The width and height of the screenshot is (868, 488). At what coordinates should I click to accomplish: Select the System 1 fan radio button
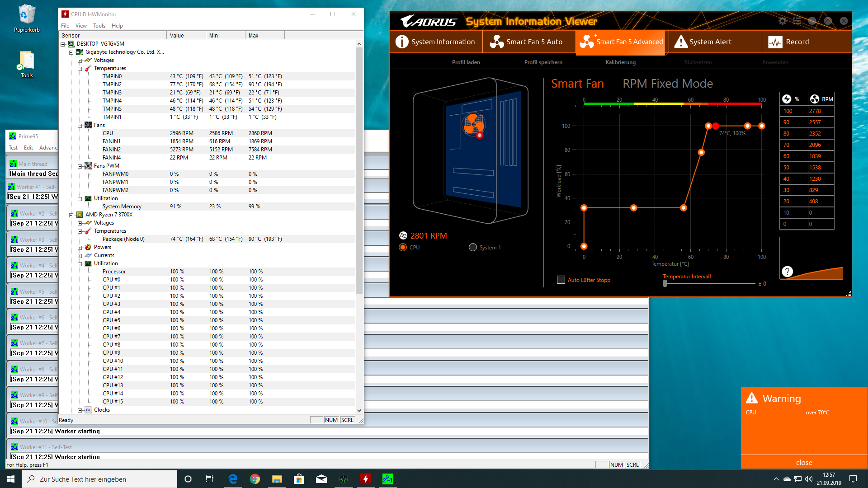click(x=473, y=247)
